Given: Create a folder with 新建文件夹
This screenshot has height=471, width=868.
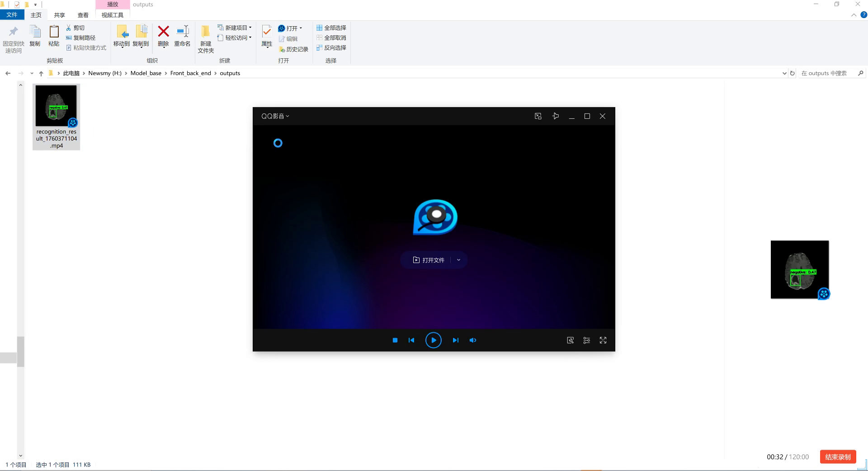Looking at the screenshot, I should (206, 39).
